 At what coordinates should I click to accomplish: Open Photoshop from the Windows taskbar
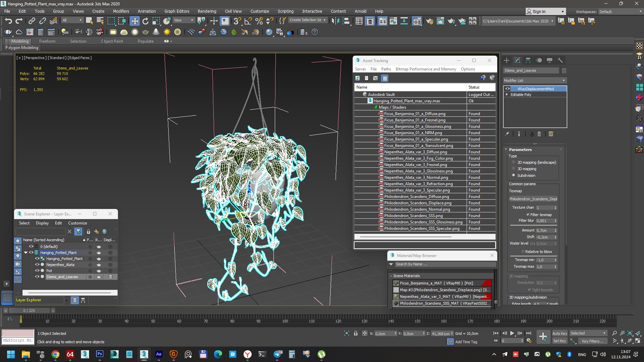[x=99, y=354]
